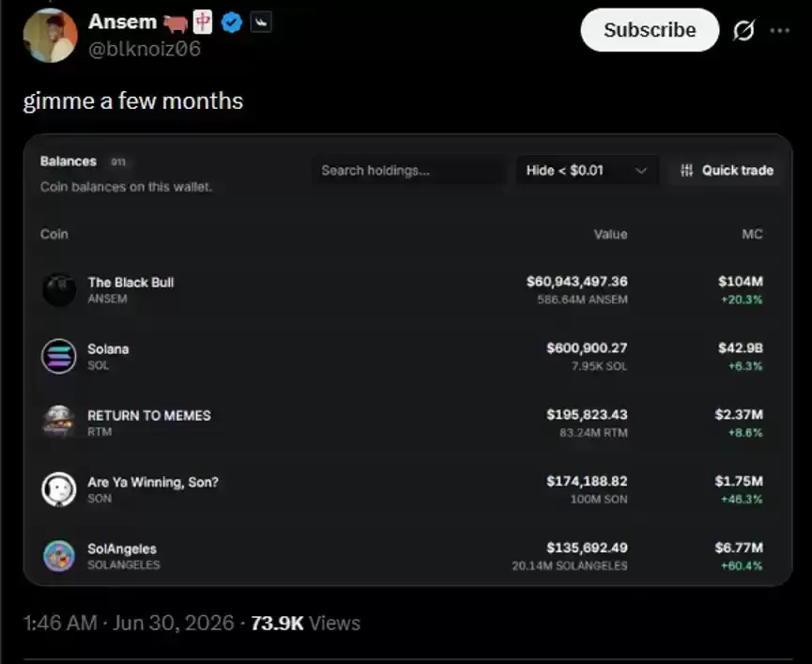This screenshot has width=812, height=664.
Task: Subscribe to Ansem
Action: 650,30
